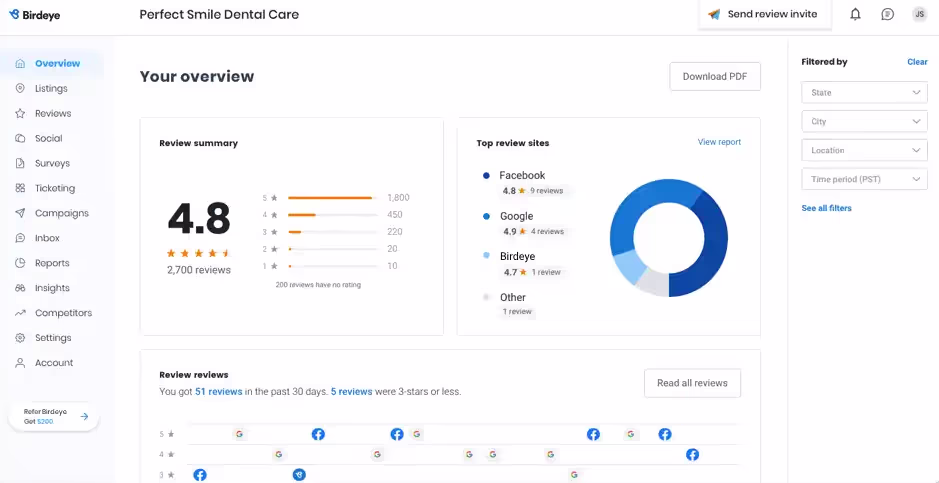
Task: Expand the Location dropdown
Action: tap(864, 151)
